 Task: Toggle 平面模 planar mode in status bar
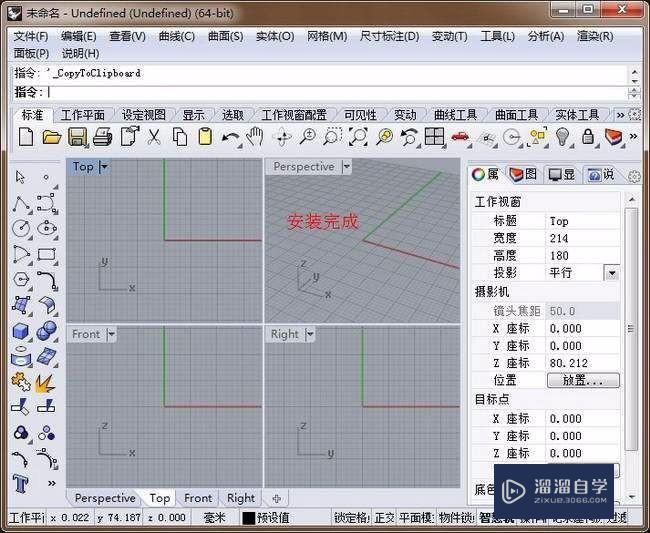coord(416,518)
